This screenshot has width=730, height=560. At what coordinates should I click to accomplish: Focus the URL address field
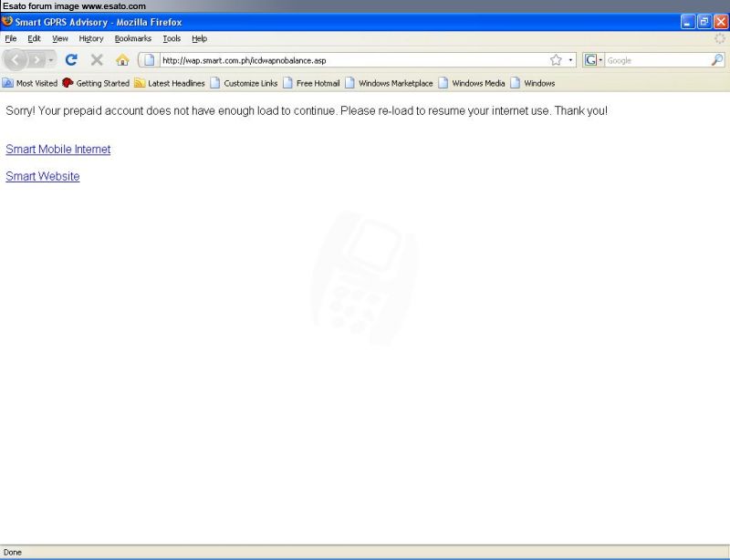point(354,60)
